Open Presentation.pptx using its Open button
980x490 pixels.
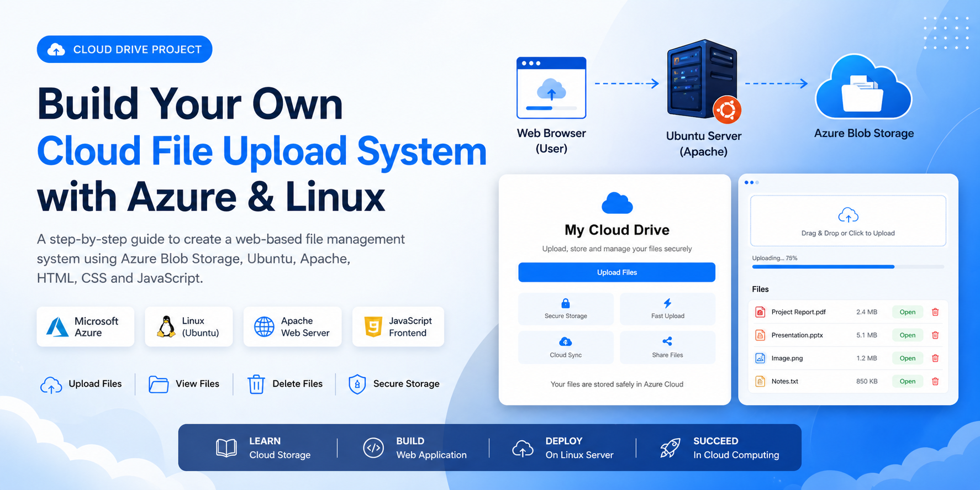907,335
